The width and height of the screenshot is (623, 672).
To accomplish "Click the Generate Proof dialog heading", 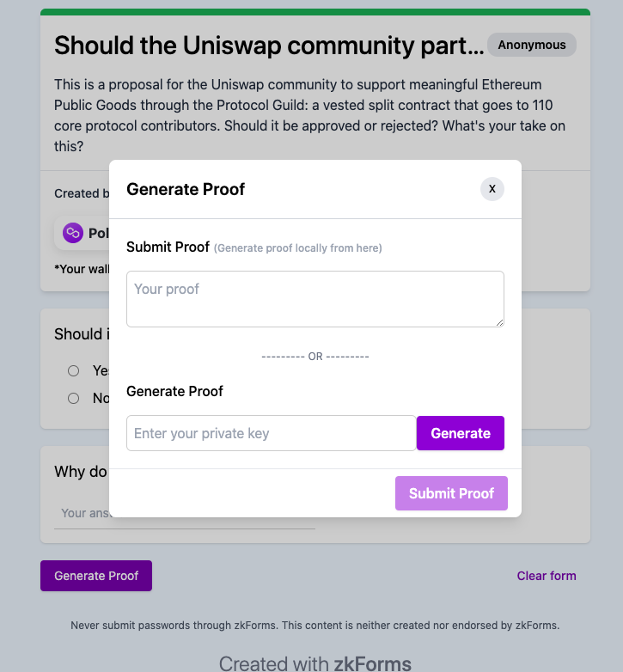I will (x=186, y=189).
